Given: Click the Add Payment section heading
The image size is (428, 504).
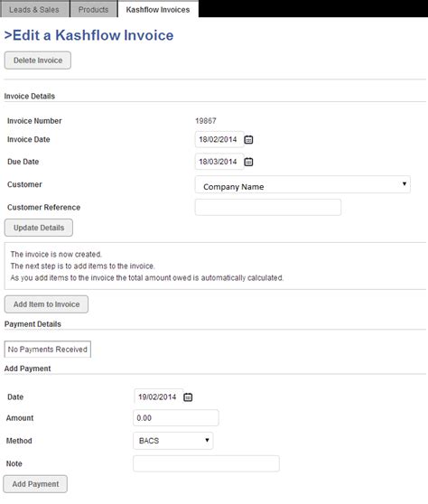Looking at the screenshot, I should tap(28, 369).
